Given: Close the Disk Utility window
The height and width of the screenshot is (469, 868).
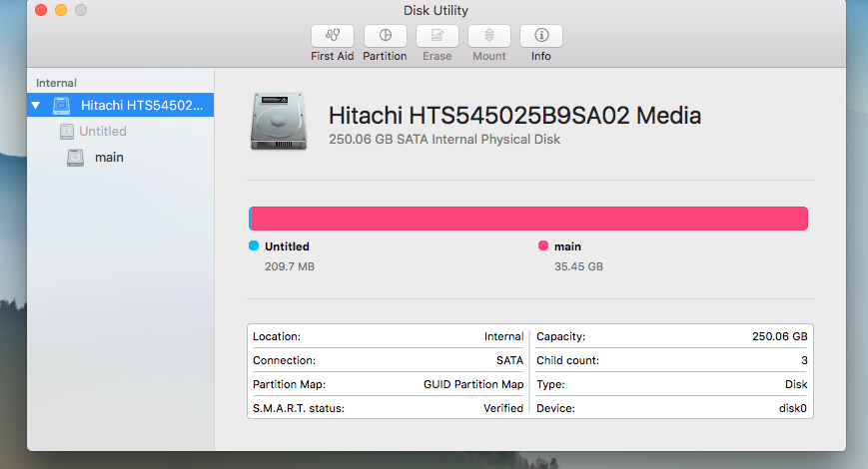Looking at the screenshot, I should point(41,10).
